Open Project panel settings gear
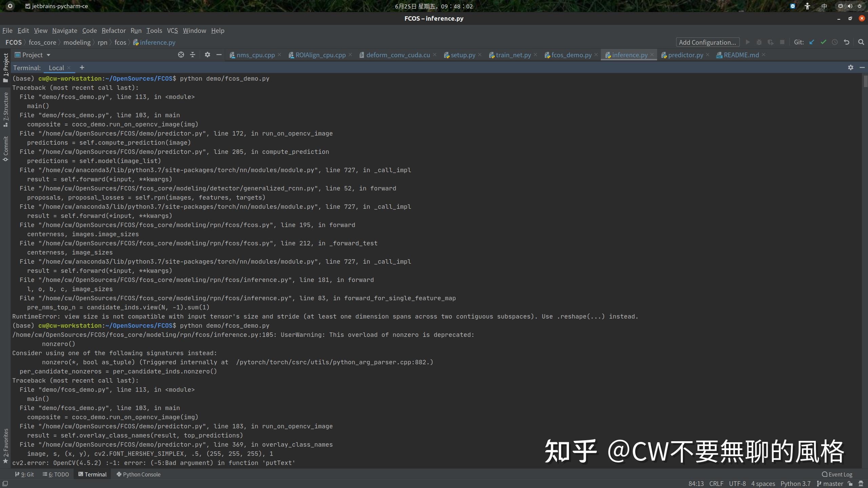 pyautogui.click(x=208, y=55)
